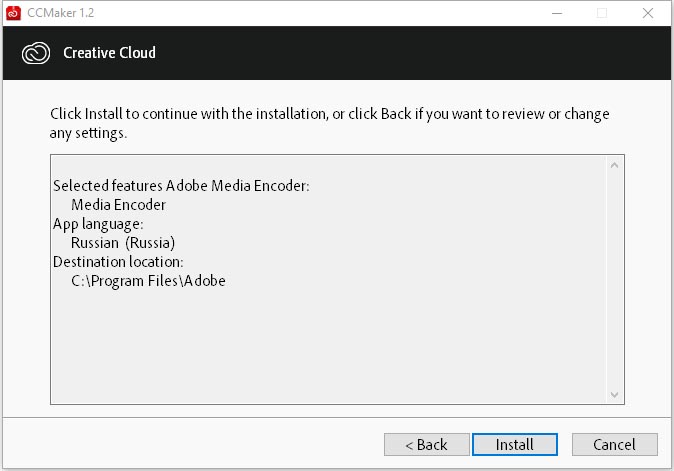Click the 'App language:' line

pyautogui.click(x=98, y=224)
